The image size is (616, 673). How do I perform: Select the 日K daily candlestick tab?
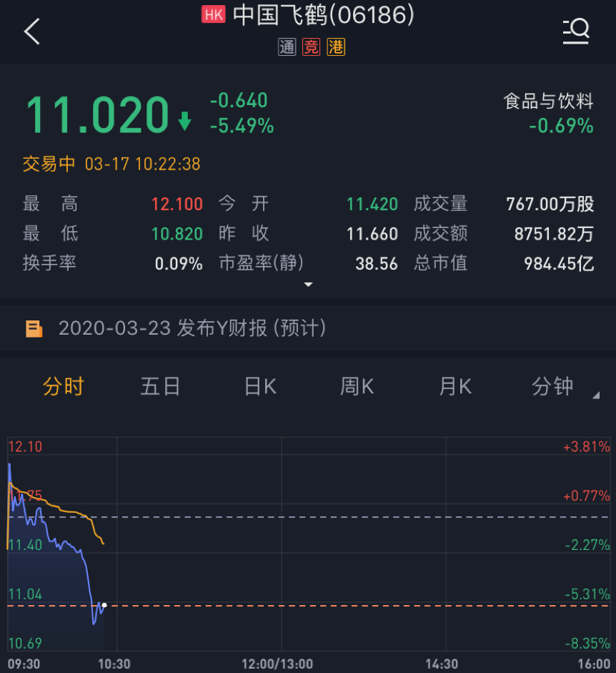pyautogui.click(x=260, y=387)
